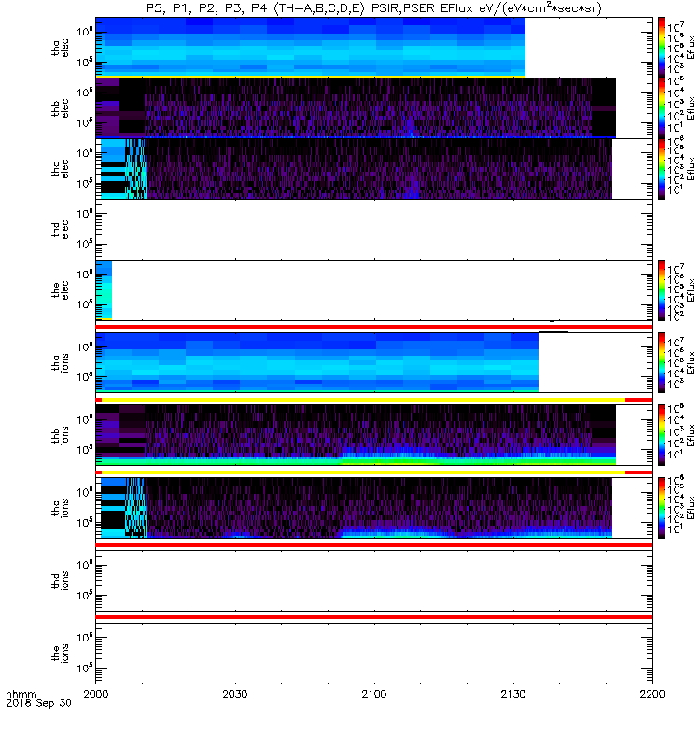Click the 'thc ions' panel label
Screen dimensions: 700x747
pyautogui.click(x=61, y=508)
